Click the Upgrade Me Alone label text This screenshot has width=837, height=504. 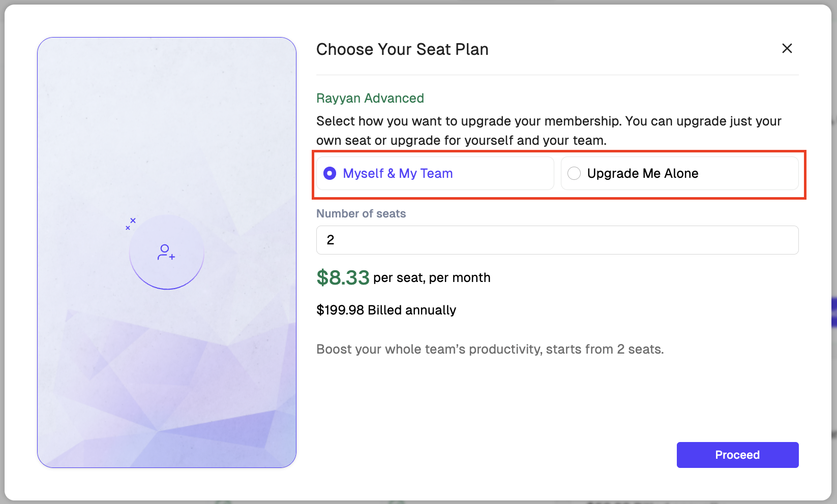(642, 173)
